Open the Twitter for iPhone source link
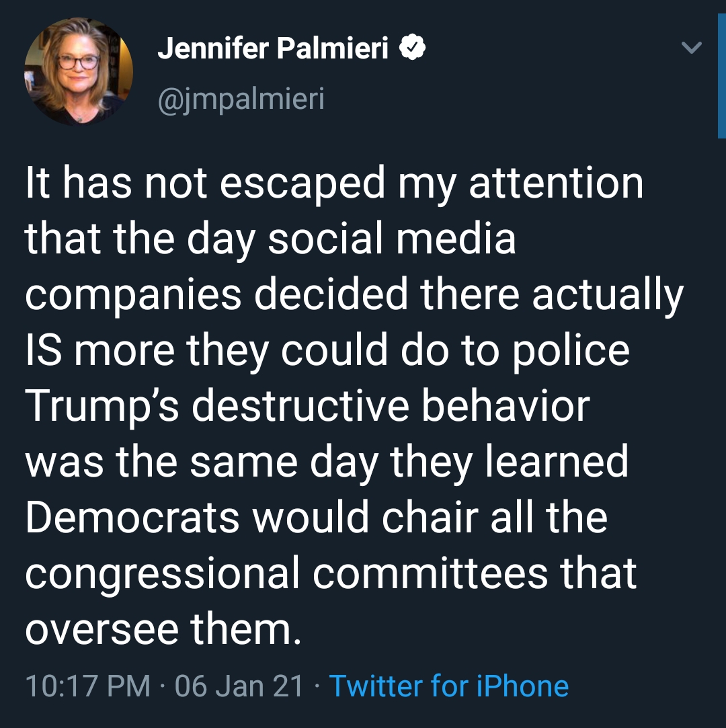Viewport: 726px width, 728px height. point(449,686)
